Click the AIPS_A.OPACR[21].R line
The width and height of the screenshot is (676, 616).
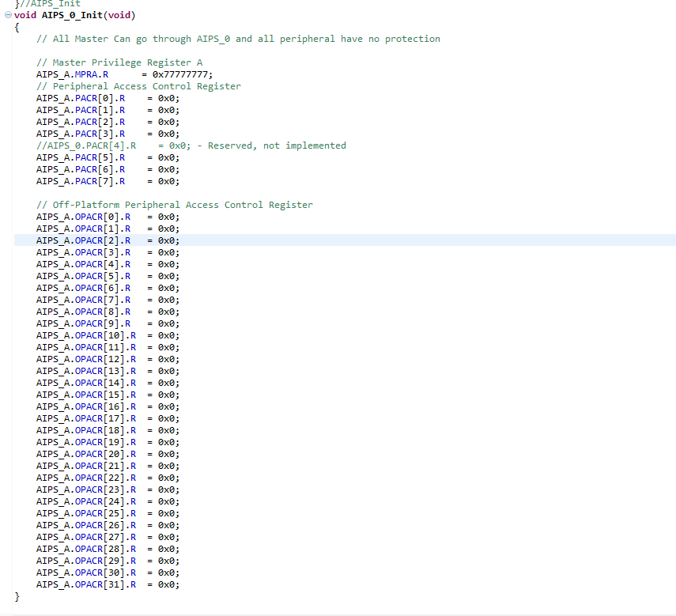click(108, 466)
